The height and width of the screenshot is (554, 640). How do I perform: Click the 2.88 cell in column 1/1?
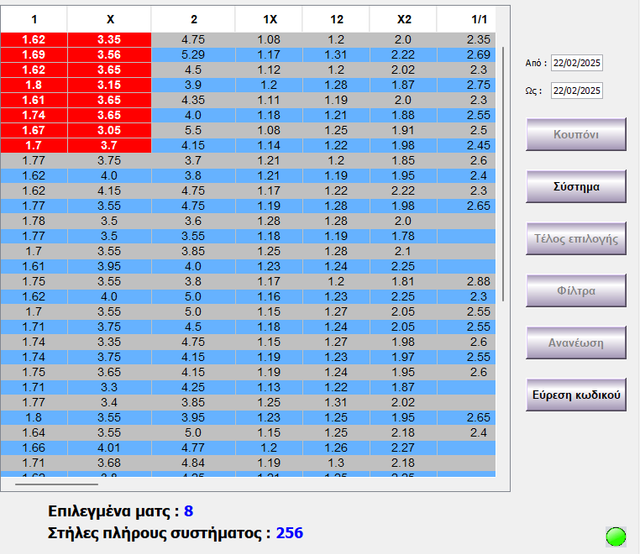point(467,281)
